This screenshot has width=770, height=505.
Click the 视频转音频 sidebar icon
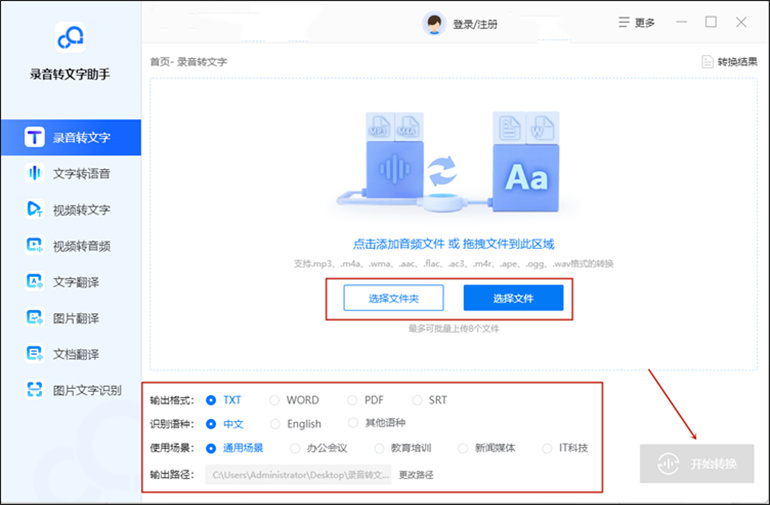[34, 245]
